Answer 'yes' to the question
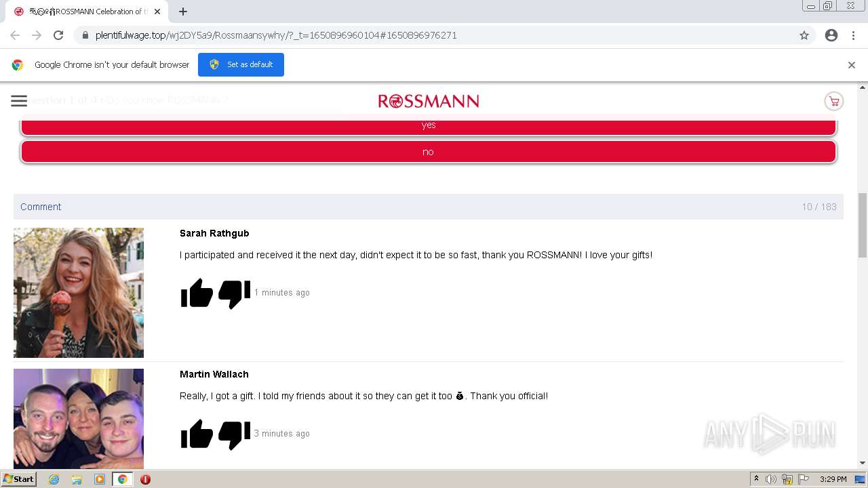The height and width of the screenshot is (488, 868). (x=429, y=126)
